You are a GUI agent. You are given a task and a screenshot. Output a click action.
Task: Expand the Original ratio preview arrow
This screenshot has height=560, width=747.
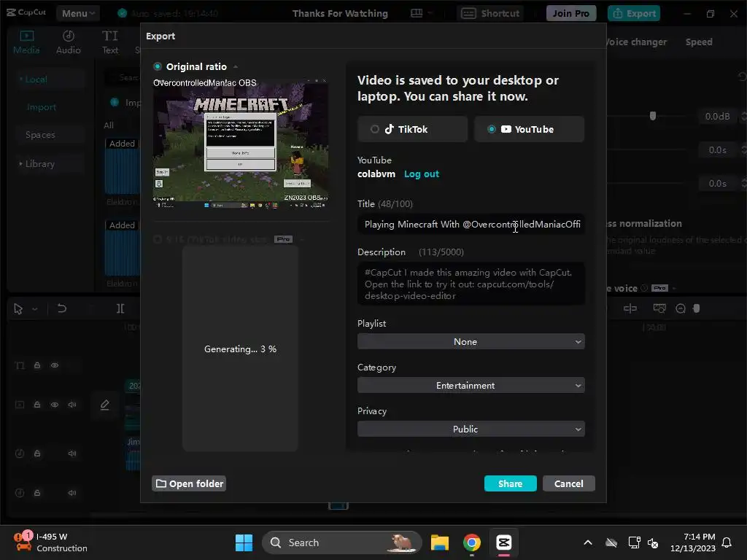pyautogui.click(x=236, y=66)
